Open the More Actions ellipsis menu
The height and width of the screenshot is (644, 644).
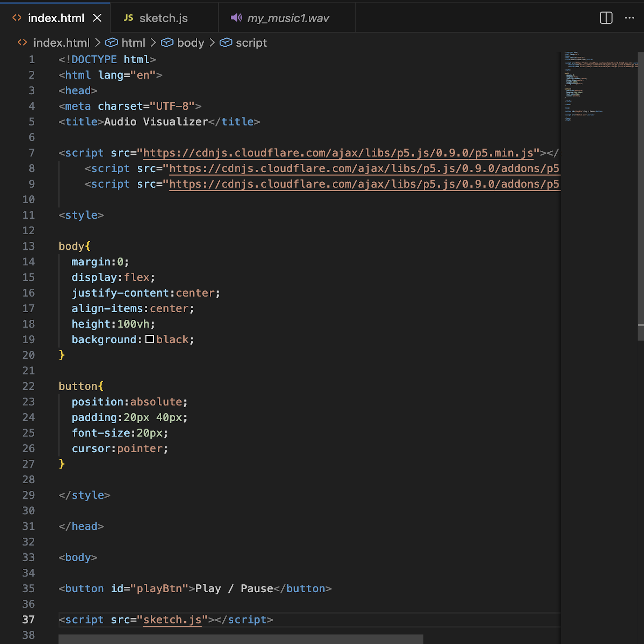629,18
